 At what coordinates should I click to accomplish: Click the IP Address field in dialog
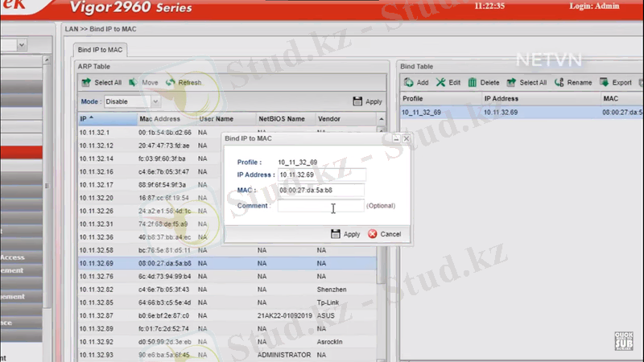point(321,175)
